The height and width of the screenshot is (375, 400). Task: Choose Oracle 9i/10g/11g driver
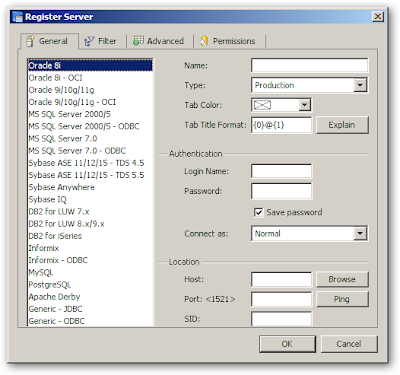(90, 90)
